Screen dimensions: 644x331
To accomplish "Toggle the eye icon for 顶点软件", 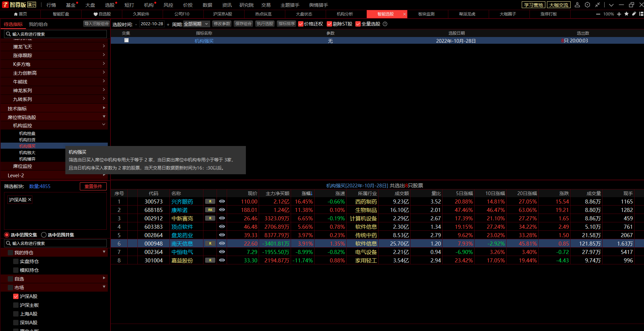I will (x=222, y=226).
